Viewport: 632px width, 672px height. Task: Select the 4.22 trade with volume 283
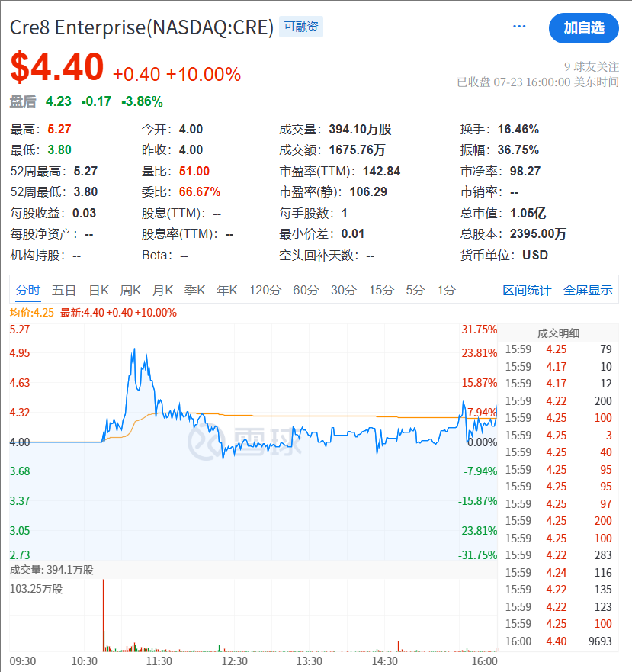click(558, 555)
